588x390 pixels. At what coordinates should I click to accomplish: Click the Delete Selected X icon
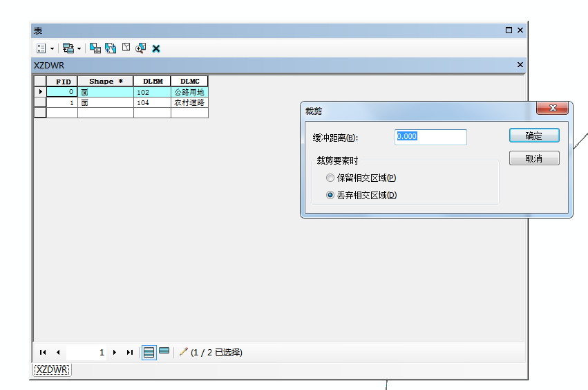[x=156, y=48]
